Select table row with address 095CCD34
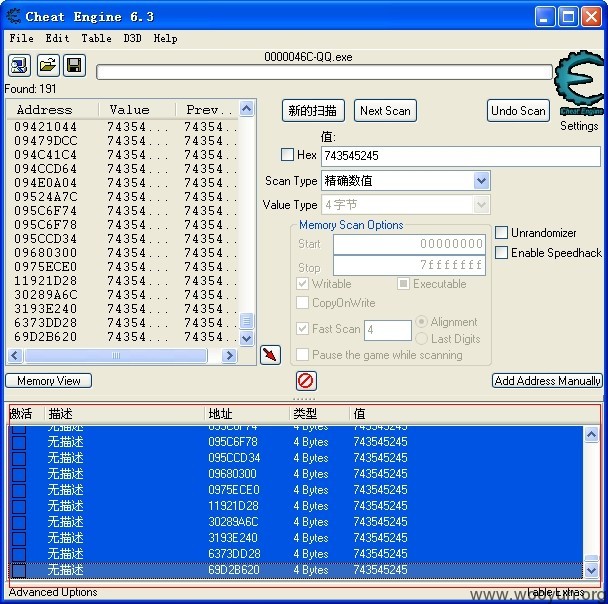Image resolution: width=608 pixels, height=604 pixels. (295, 458)
